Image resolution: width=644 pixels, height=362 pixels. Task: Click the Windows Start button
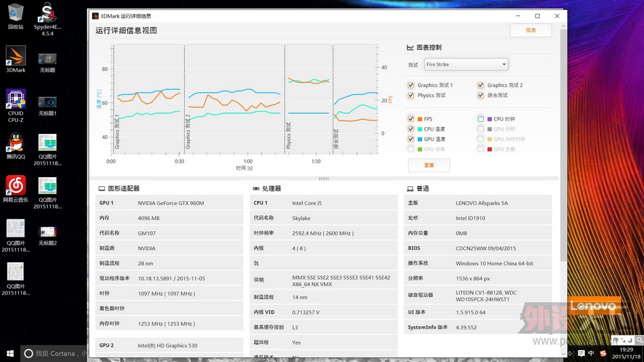pos(10,353)
